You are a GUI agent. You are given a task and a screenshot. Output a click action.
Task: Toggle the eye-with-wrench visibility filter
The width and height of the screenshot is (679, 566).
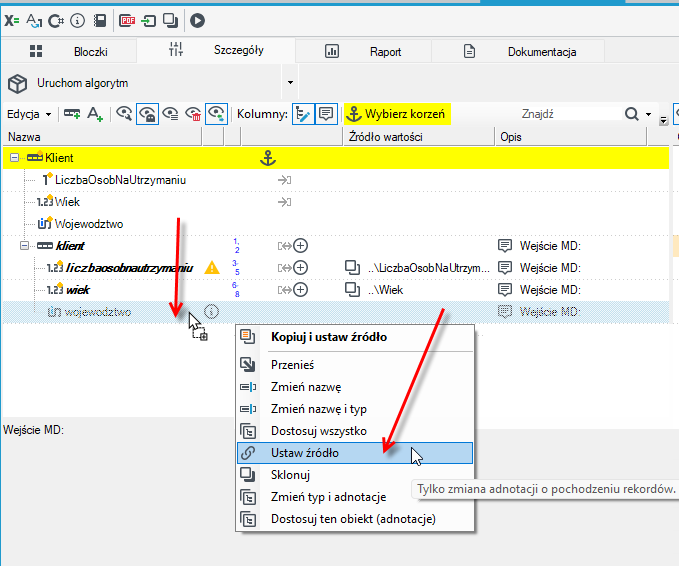point(124,114)
